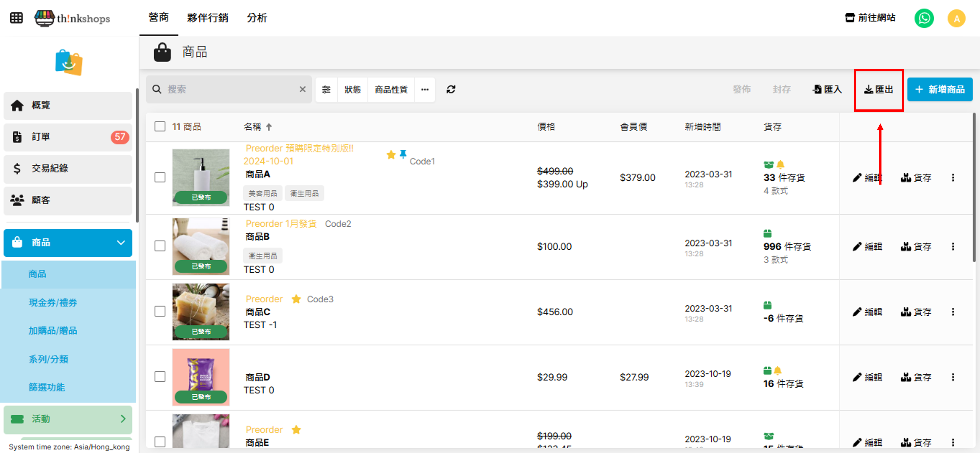Screen dimensions: 980x453
Task: Open three-dot menu for 商品A row
Action: point(953,178)
